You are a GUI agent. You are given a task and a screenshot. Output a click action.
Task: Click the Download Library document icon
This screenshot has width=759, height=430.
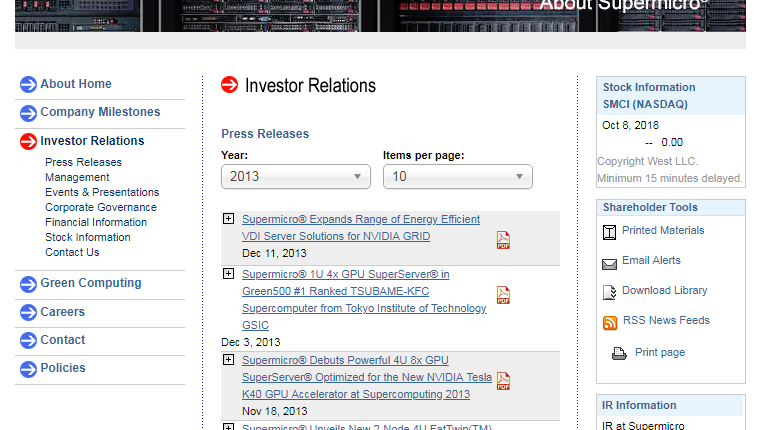609,292
